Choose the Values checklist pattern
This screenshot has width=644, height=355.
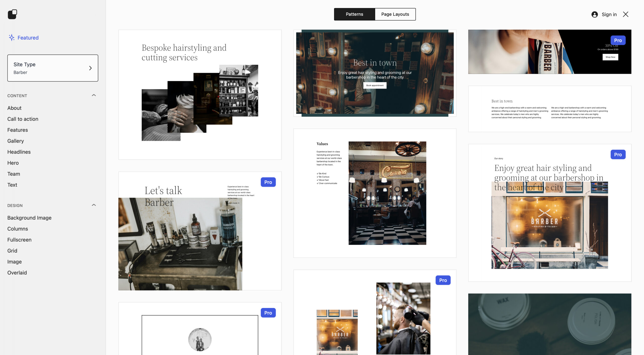click(x=375, y=193)
